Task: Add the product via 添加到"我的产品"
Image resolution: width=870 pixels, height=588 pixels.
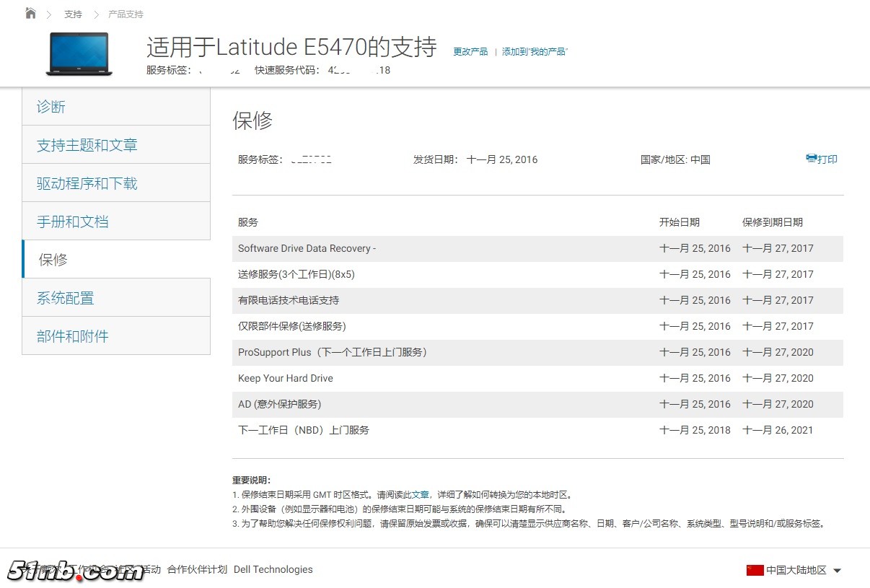Action: pos(535,52)
